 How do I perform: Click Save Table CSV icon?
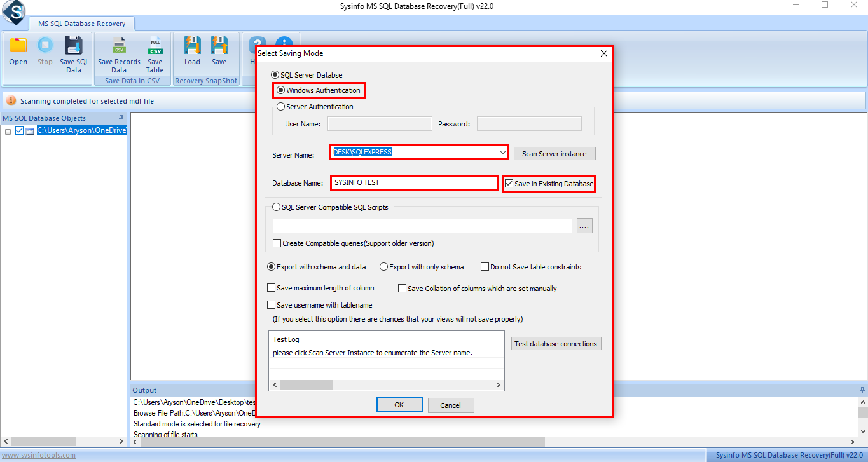click(x=155, y=46)
